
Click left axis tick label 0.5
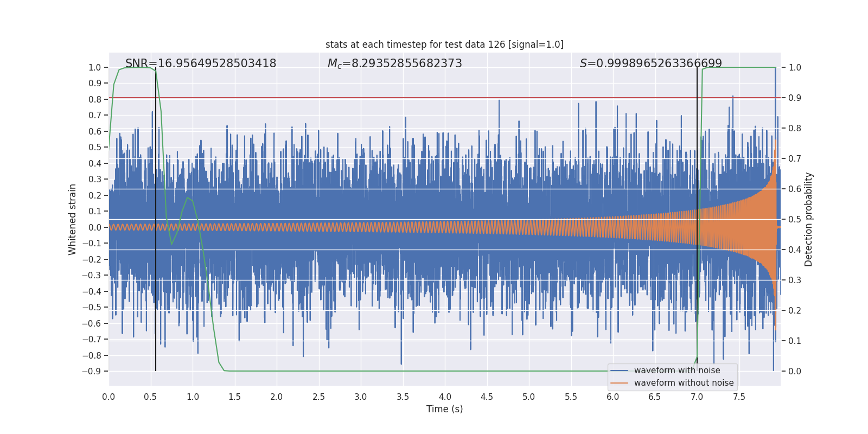95,147
